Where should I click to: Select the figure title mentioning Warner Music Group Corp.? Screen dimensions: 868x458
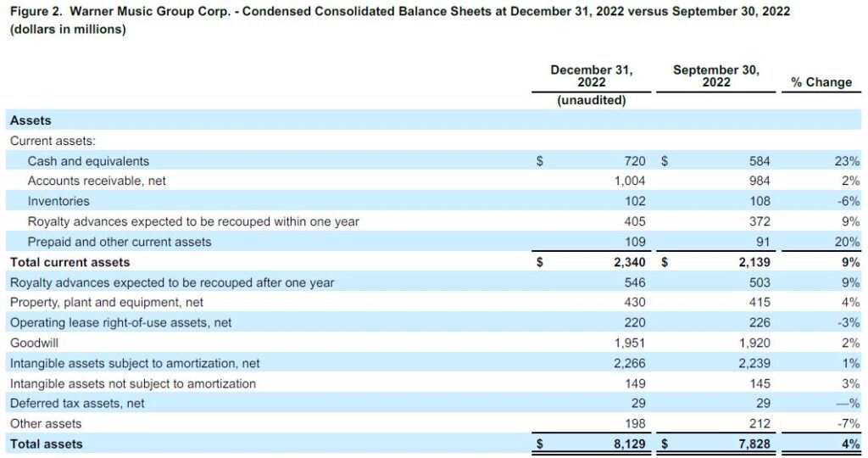400,12
